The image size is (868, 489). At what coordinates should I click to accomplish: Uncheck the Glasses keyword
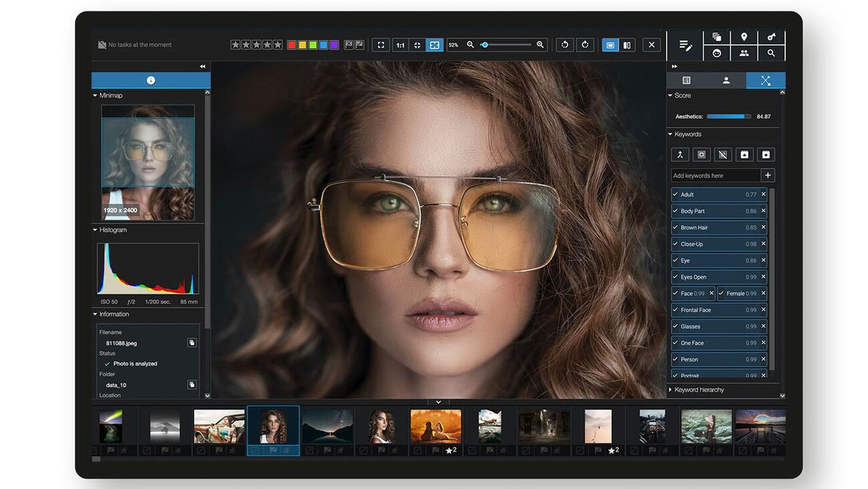point(676,327)
